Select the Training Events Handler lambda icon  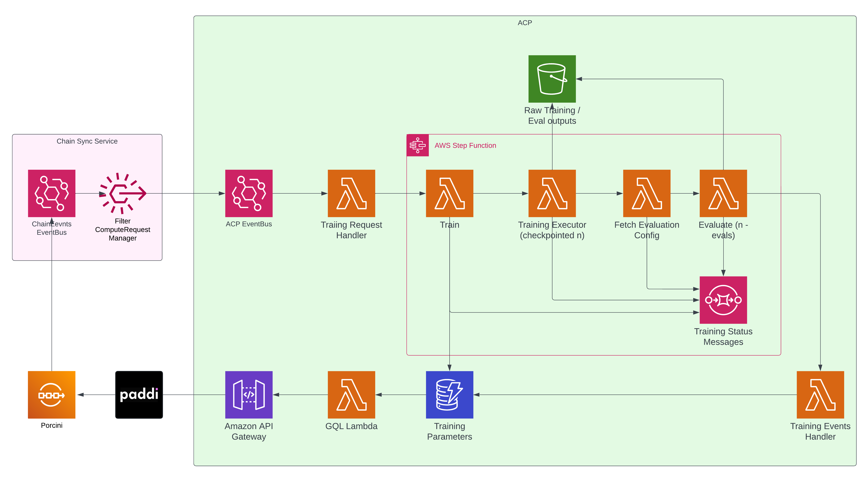(x=820, y=395)
